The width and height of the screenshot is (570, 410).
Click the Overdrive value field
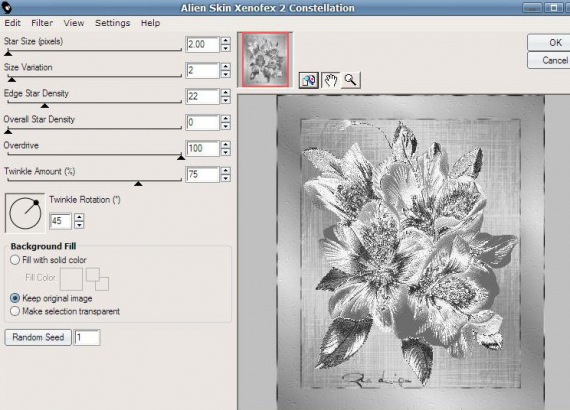coord(202,148)
